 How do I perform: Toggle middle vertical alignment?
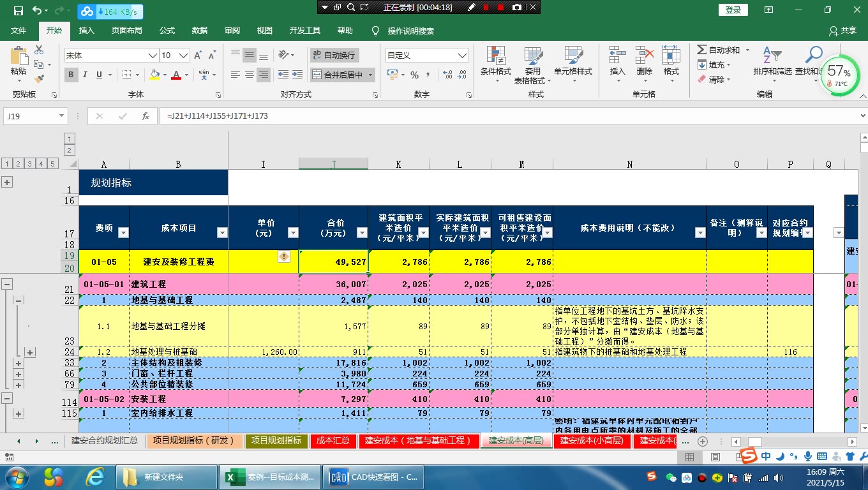[250, 55]
